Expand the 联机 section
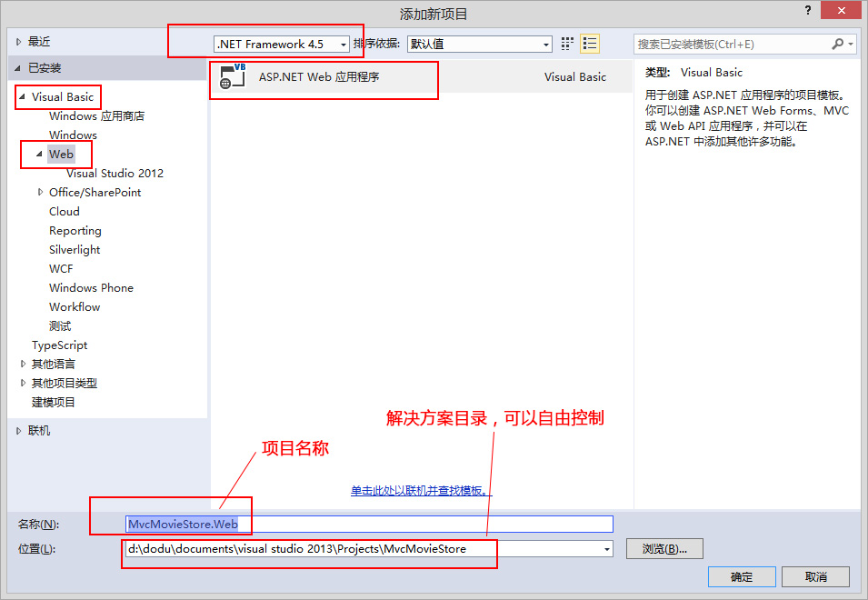The height and width of the screenshot is (600, 868). (x=19, y=431)
